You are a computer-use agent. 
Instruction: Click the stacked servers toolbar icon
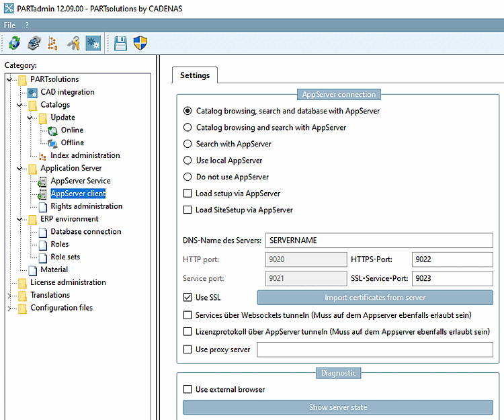tap(34, 43)
